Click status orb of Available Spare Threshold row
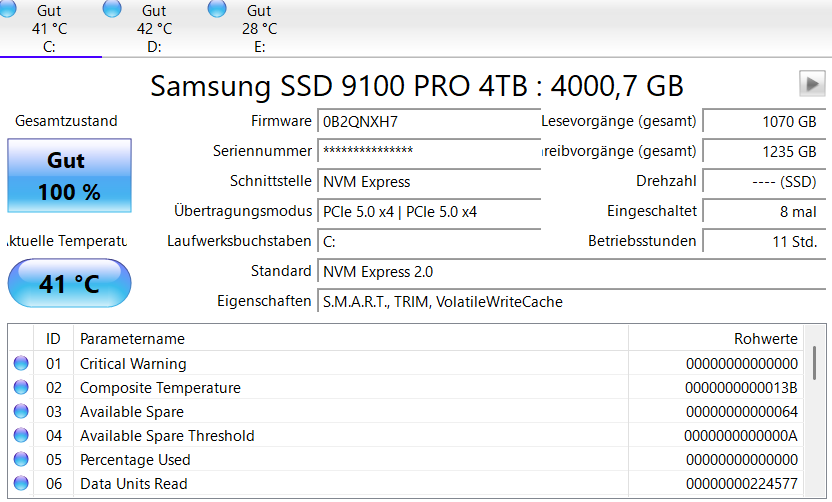This screenshot has height=502, width=832. pyautogui.click(x=21, y=435)
